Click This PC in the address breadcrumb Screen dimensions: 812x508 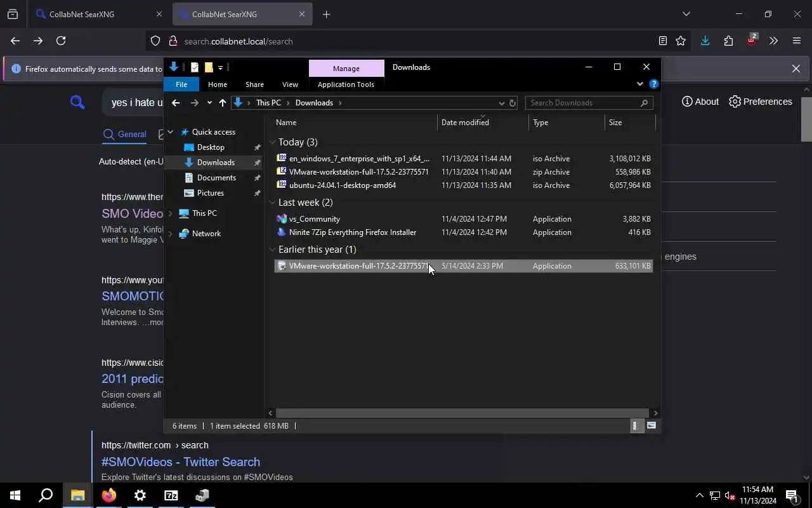pos(268,103)
